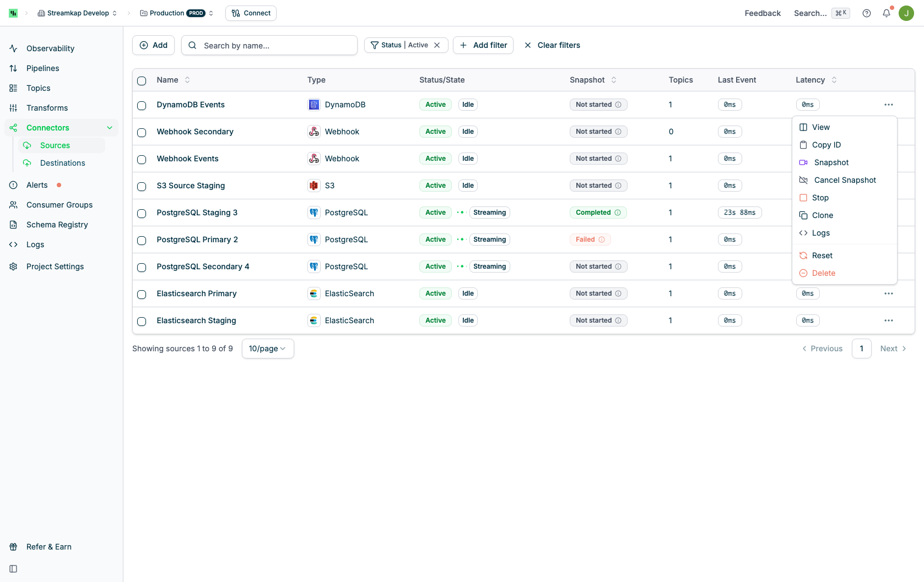View the Consumer Groups section
This screenshot has height=582, width=924.
(x=59, y=205)
